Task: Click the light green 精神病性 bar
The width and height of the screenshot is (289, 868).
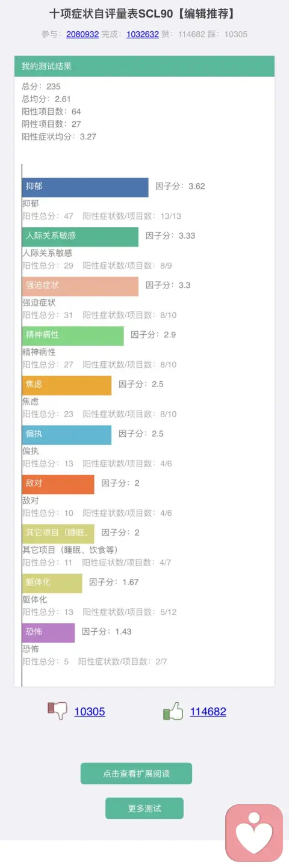Action: (73, 335)
